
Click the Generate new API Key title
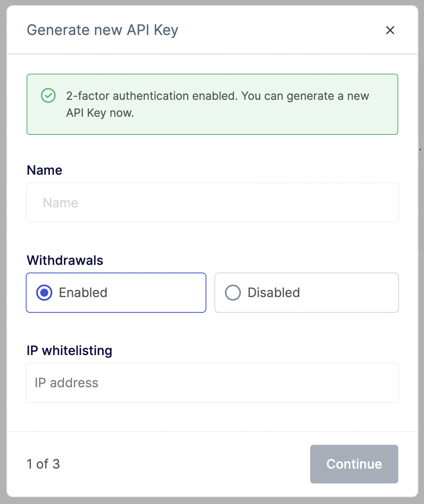point(102,30)
